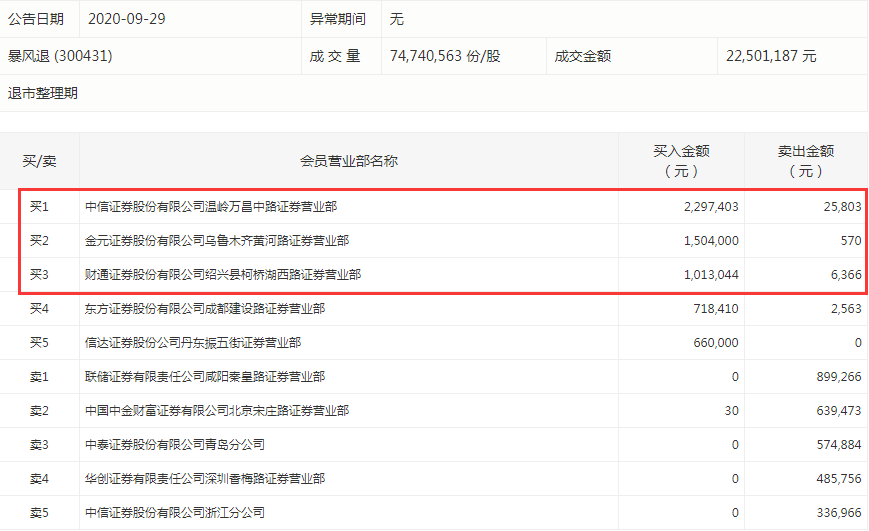Click the stock name 暴风退 (300431)
The image size is (869, 531).
click(60, 56)
